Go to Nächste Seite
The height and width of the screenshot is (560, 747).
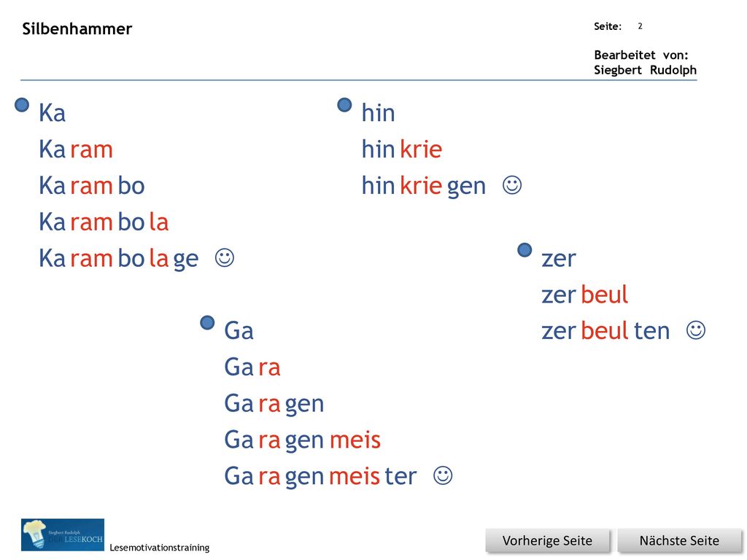(x=679, y=541)
